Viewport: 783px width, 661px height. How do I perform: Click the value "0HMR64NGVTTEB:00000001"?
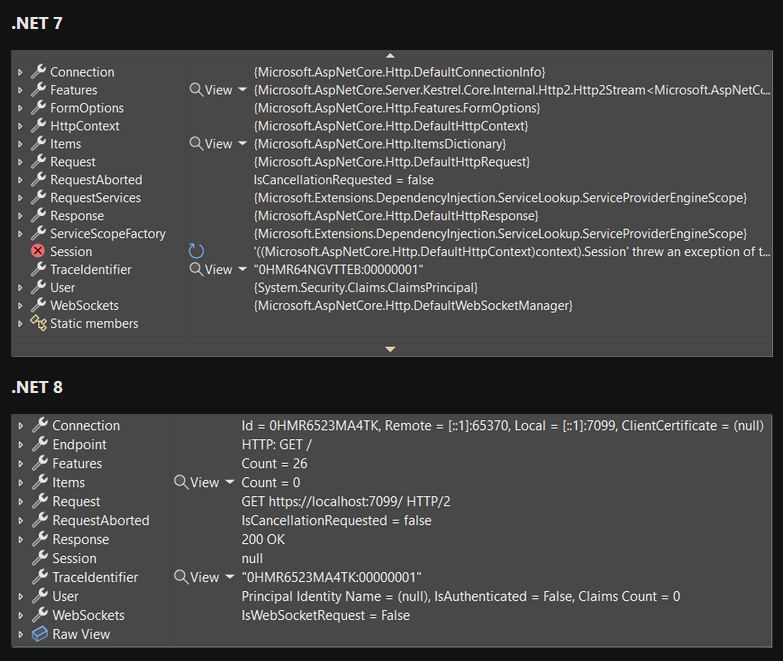pyautogui.click(x=338, y=270)
